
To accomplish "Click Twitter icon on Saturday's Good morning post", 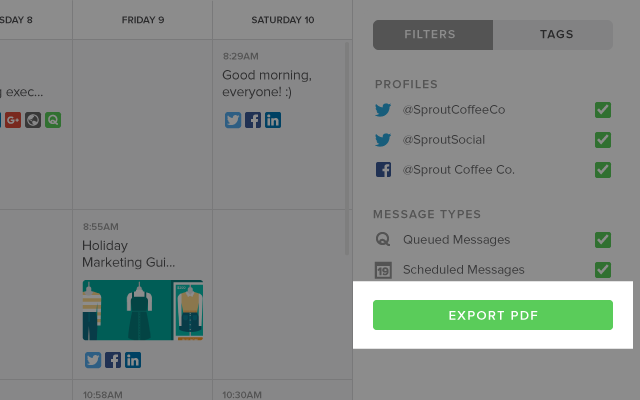I will click(233, 120).
